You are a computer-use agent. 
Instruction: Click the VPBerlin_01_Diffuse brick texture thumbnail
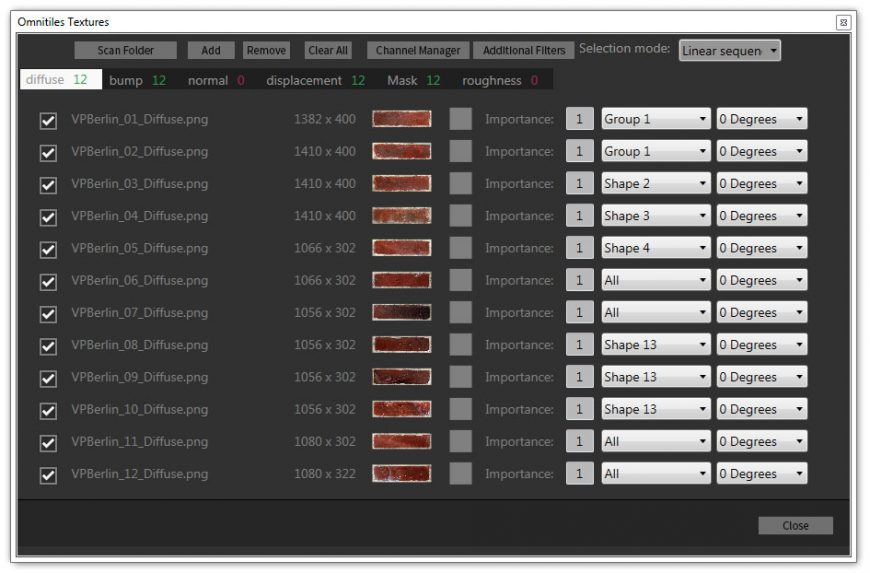[401, 119]
